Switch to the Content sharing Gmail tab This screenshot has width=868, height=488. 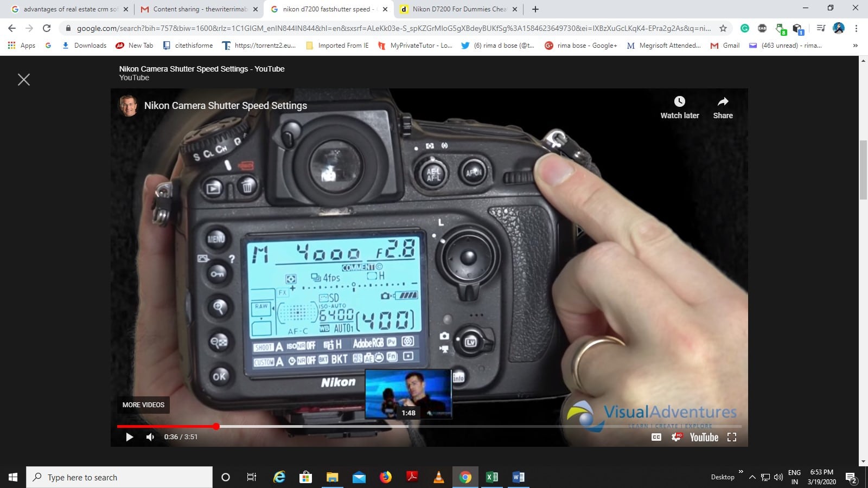pyautogui.click(x=197, y=9)
